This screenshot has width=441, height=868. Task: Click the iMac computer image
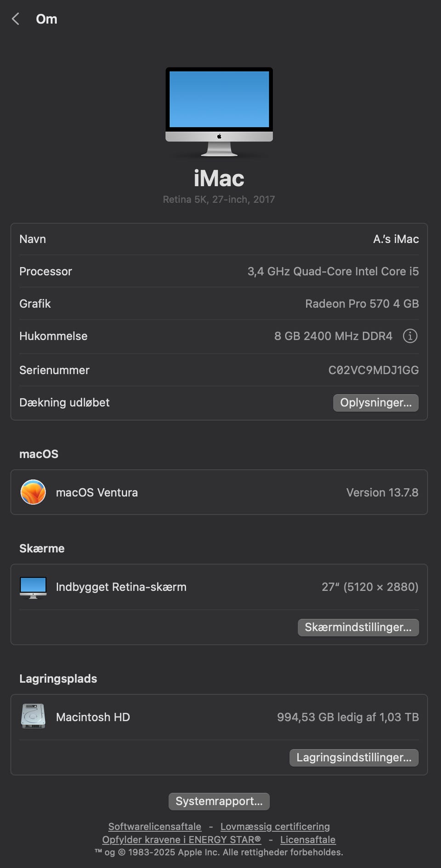pos(219,112)
